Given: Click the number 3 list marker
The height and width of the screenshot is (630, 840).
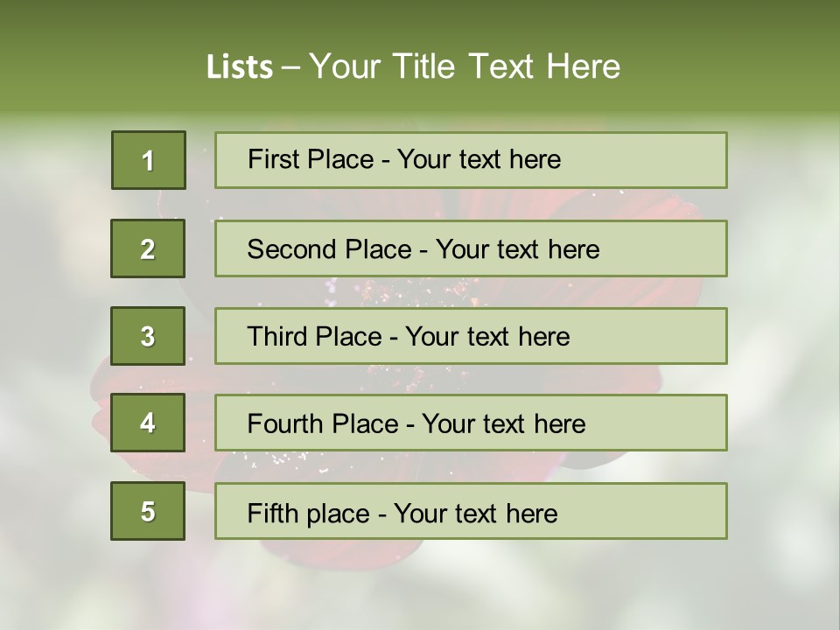Looking at the screenshot, I should click(x=149, y=336).
